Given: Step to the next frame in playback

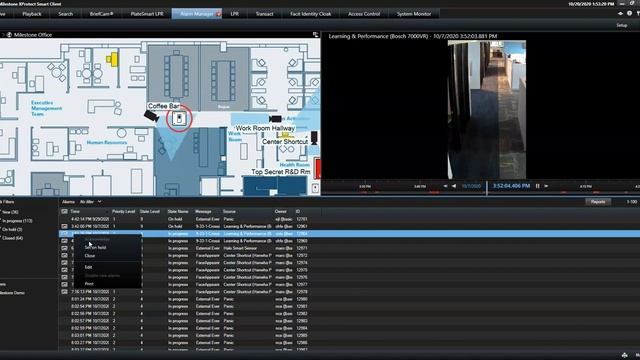Looking at the screenshot, I should tap(546, 186).
